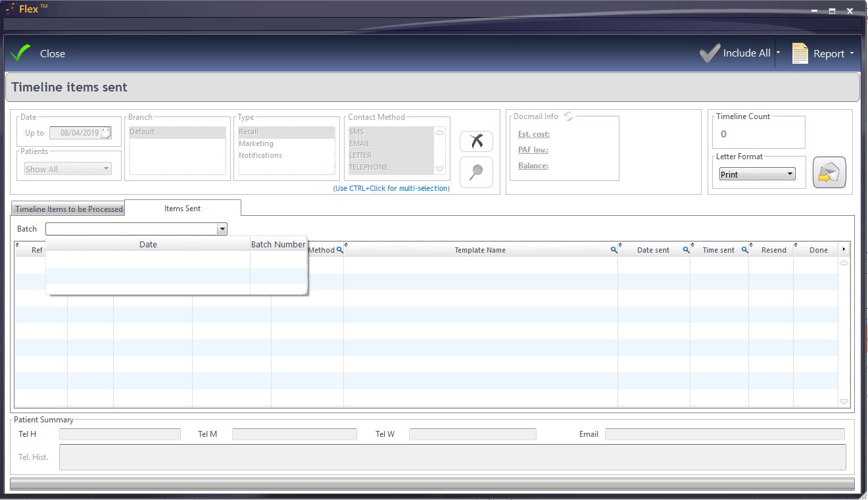
Task: Open the Letter Format Print dropdown
Action: tap(758, 174)
